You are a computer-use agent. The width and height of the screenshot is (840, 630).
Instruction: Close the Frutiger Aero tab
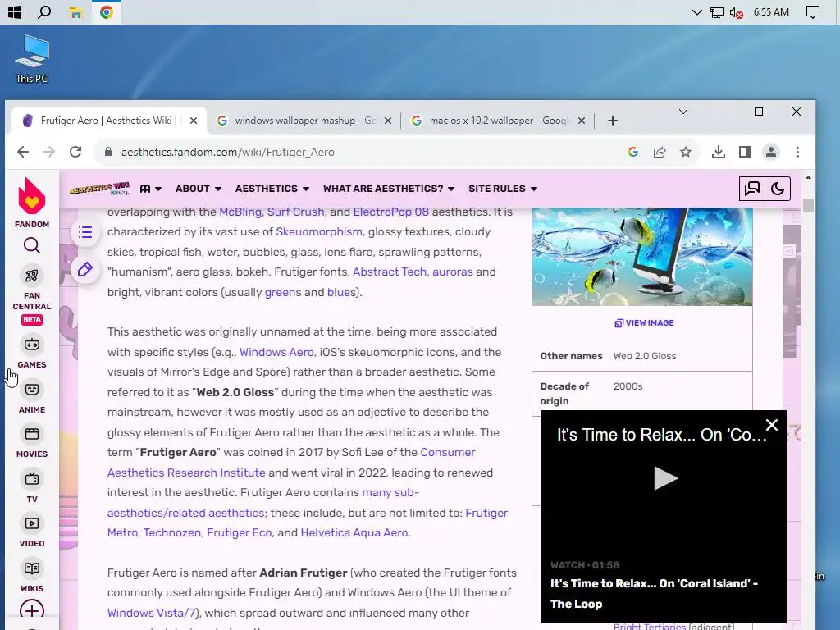click(x=194, y=121)
